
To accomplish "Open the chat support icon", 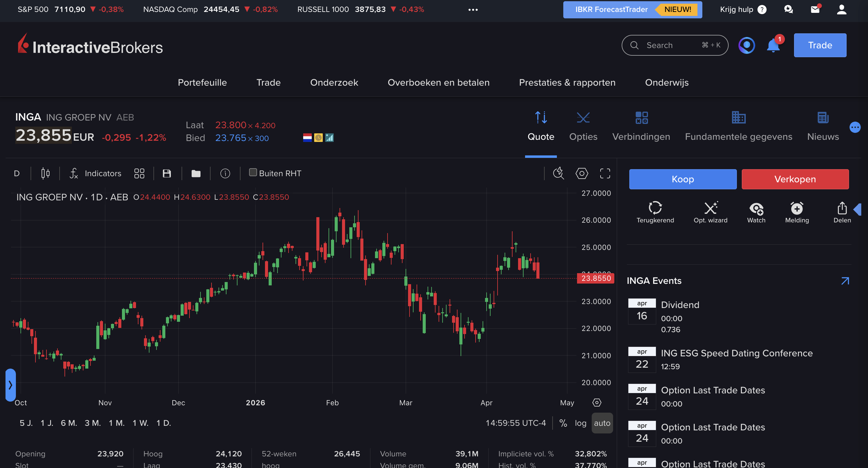I will [x=788, y=9].
